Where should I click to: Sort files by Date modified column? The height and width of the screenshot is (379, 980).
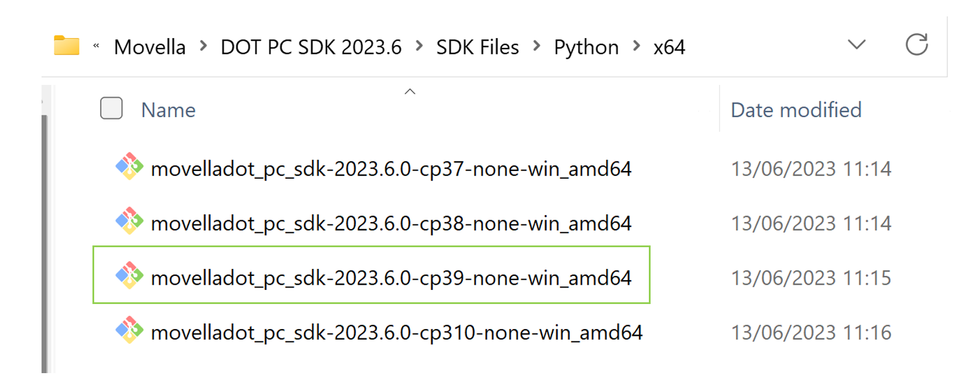coord(797,110)
